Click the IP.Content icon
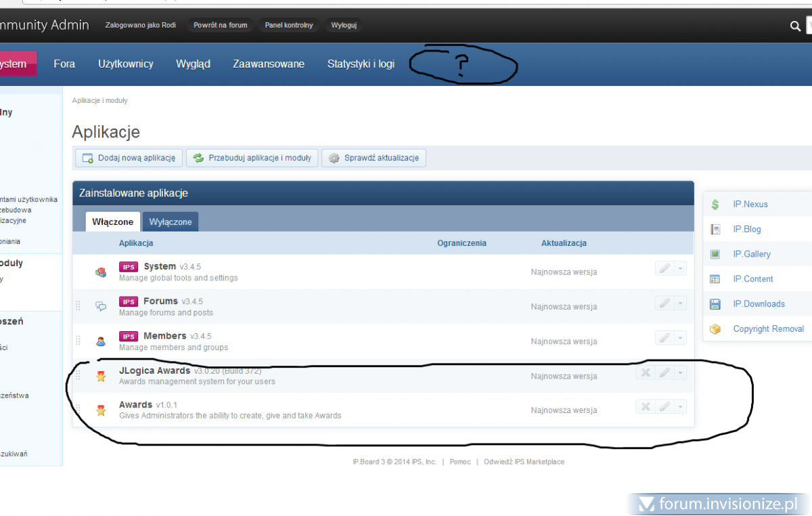812x516 pixels. pyautogui.click(x=715, y=279)
